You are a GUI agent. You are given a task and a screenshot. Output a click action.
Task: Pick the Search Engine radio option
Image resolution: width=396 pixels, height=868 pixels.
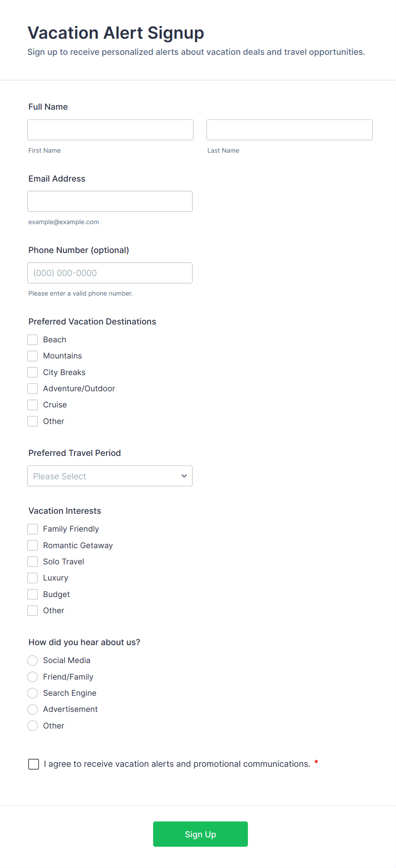(32, 693)
